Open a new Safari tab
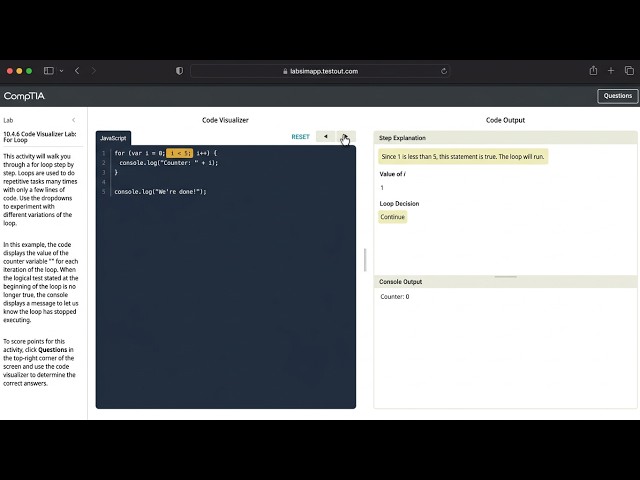 611,71
